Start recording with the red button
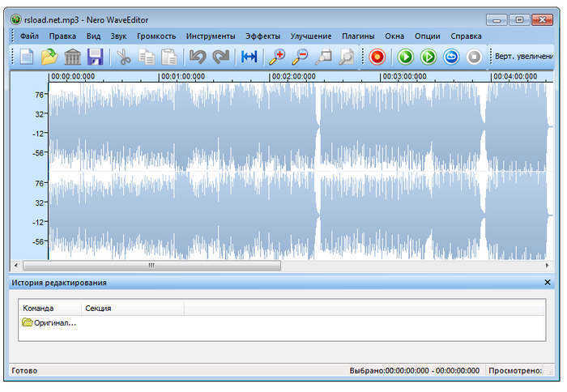This screenshot has width=567, height=392. tap(377, 58)
